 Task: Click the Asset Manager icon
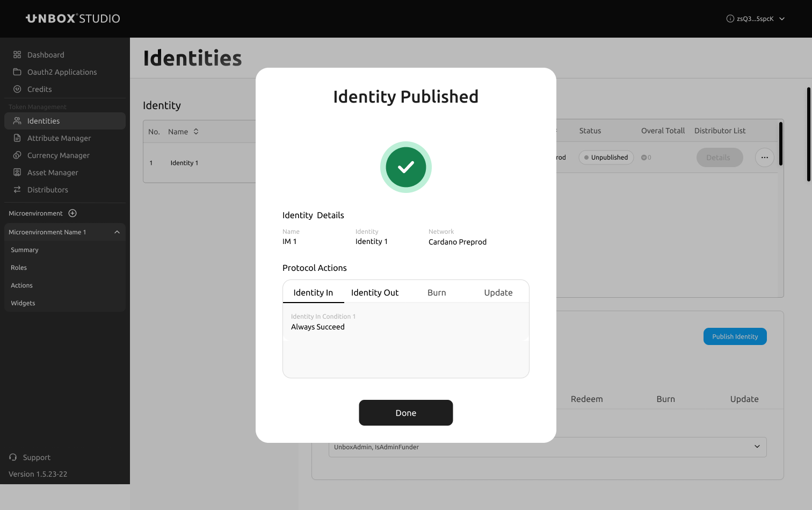[x=17, y=173]
